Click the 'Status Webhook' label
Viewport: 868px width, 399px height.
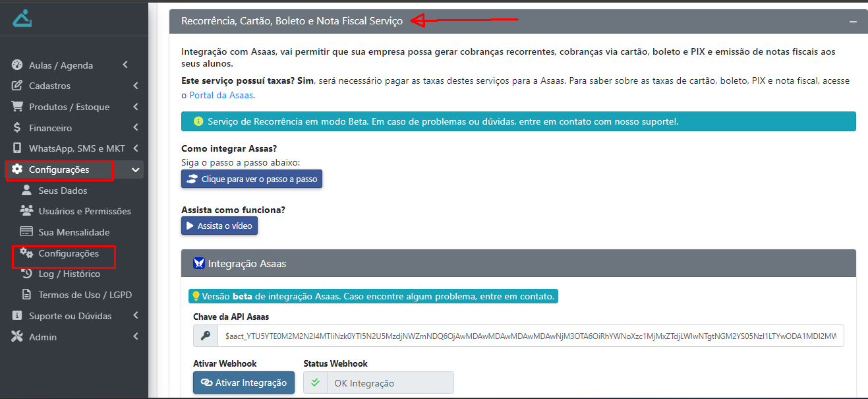[335, 363]
